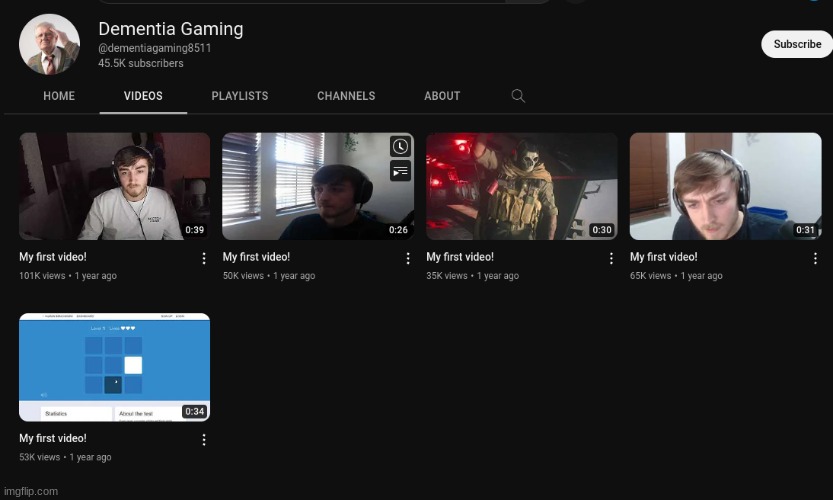The image size is (833, 500).
Task: Play the 0:31 video thumbnail
Action: (x=725, y=186)
